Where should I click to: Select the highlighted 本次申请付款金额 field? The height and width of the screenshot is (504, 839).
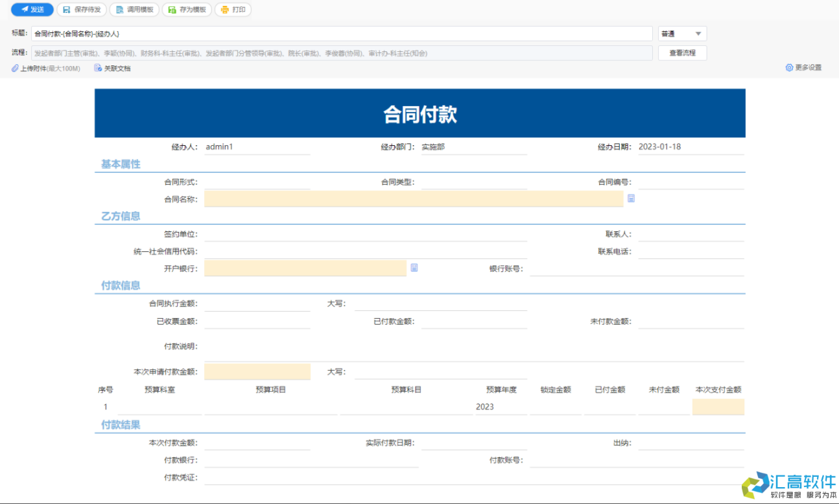point(257,371)
